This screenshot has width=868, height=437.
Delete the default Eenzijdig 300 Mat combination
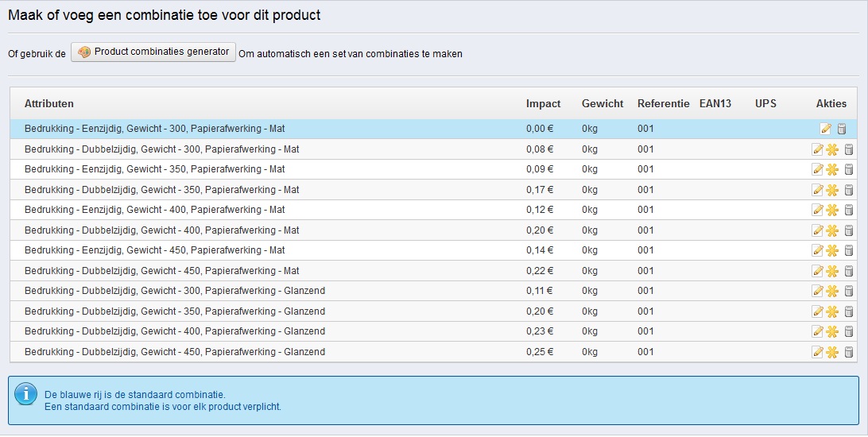842,129
